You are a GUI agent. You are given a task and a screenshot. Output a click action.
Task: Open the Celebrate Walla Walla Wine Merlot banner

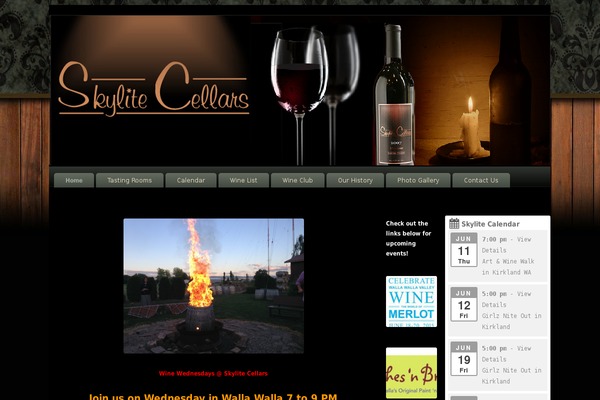[x=411, y=301]
